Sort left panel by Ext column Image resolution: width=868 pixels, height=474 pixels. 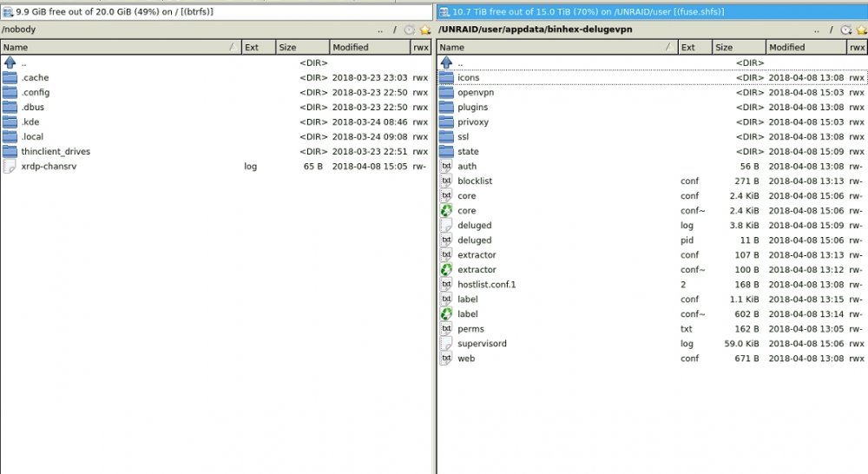click(x=259, y=47)
